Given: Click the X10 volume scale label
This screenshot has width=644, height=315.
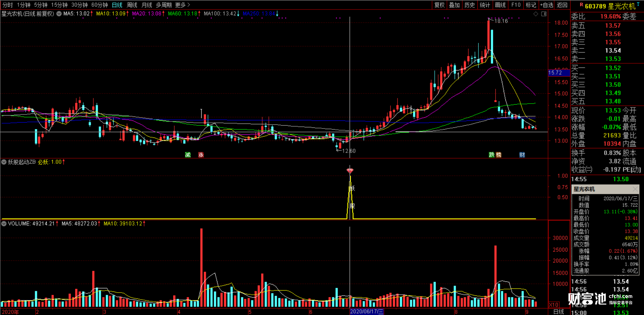Looking at the screenshot, I should click(554, 305).
